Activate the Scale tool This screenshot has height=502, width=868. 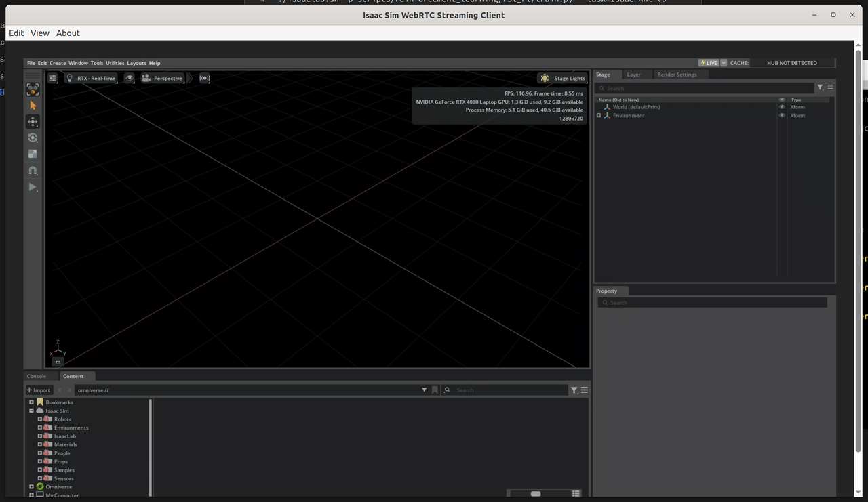[x=33, y=154]
